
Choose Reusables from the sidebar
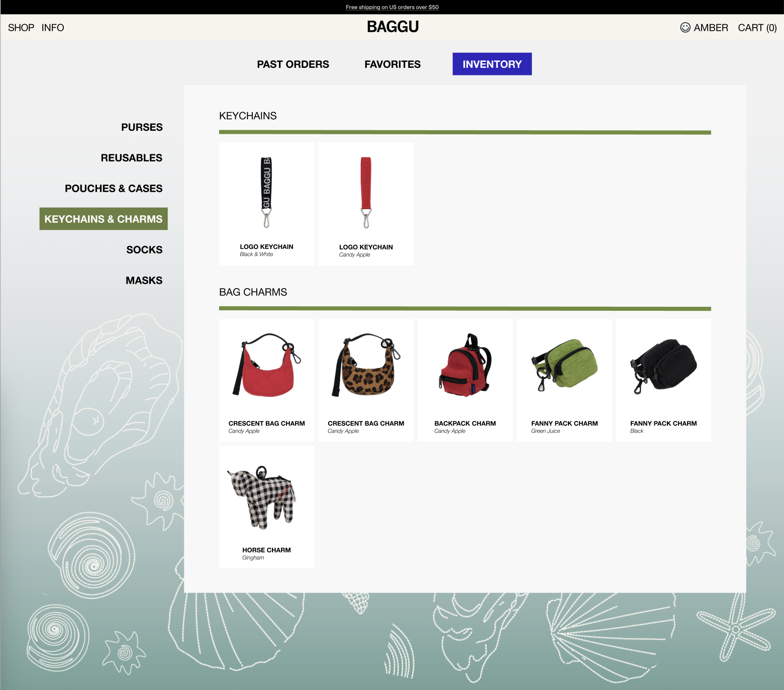132,158
